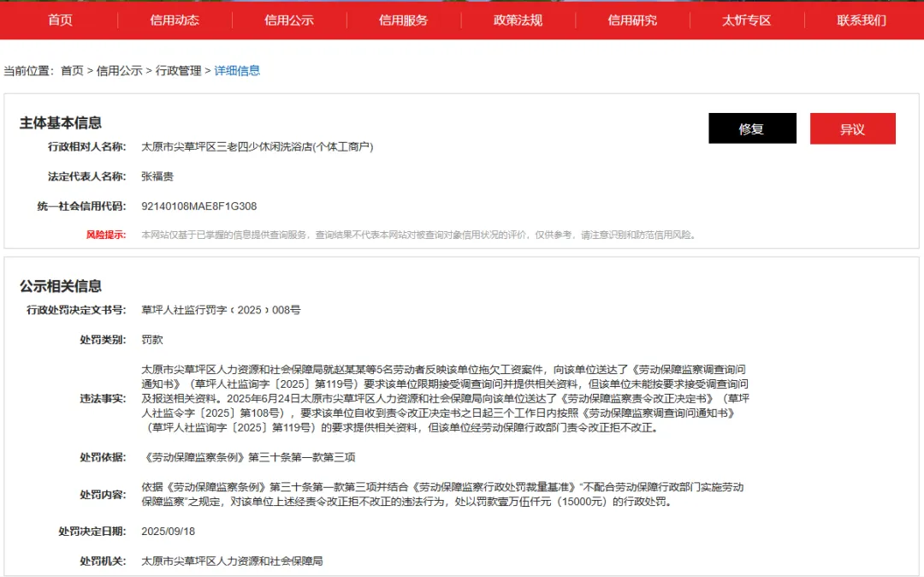924x577 pixels.
Task: Click the 行政相对人名称 label
Action: click(x=86, y=146)
